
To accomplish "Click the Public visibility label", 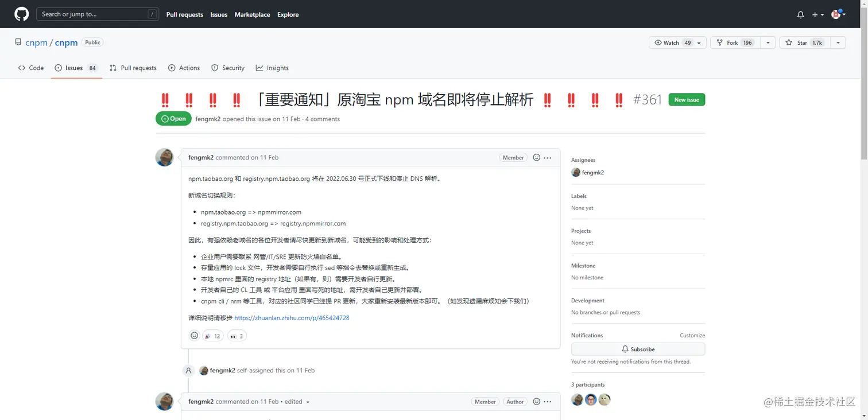I will click(x=92, y=42).
